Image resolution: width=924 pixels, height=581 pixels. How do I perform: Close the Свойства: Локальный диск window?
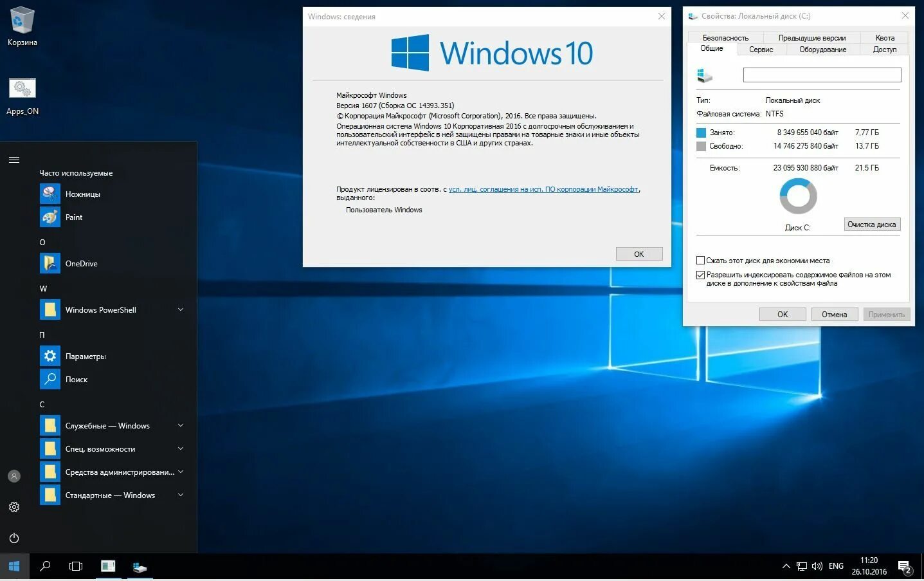coord(905,15)
